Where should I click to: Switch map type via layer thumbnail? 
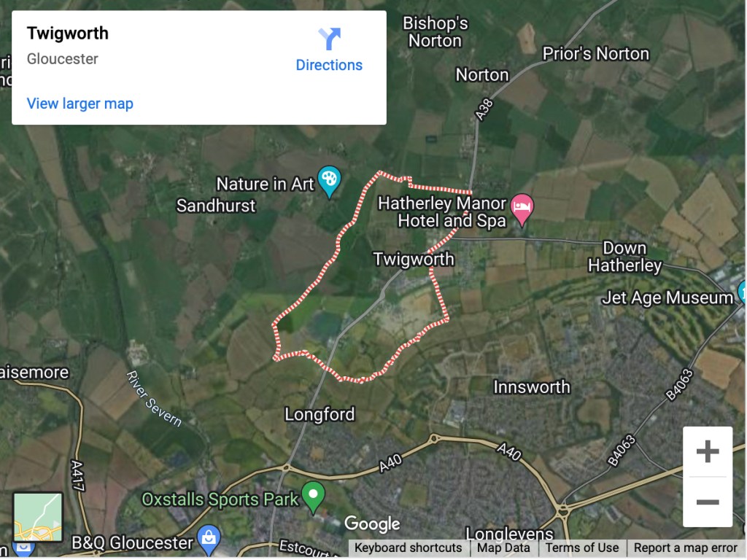point(38,517)
